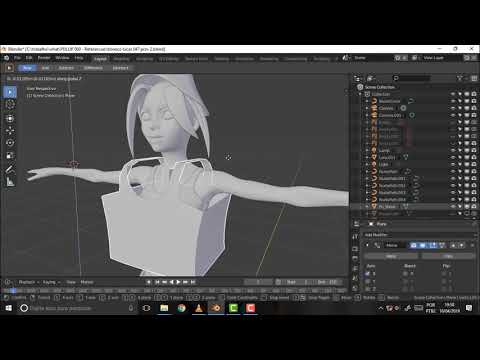Toggle Mirror modifier viewport display icon
This screenshot has width=480, height=360.
[x=423, y=245]
